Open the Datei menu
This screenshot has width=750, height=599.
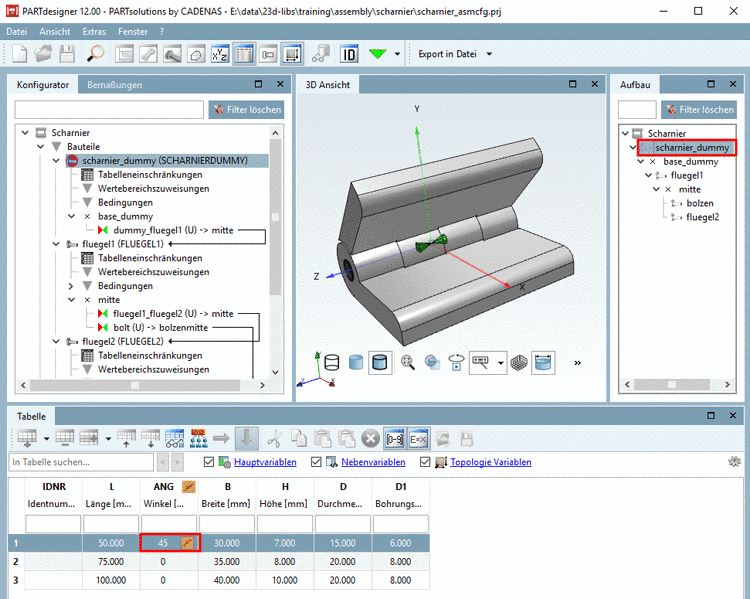point(17,32)
